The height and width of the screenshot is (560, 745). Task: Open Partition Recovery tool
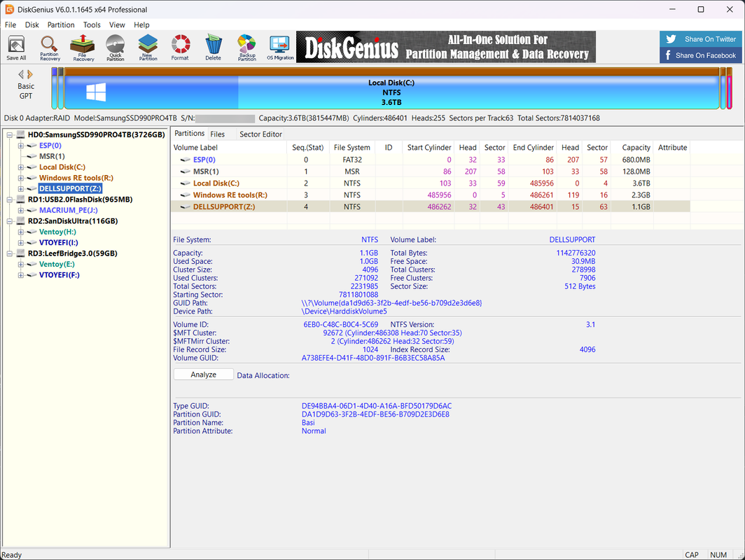point(50,48)
